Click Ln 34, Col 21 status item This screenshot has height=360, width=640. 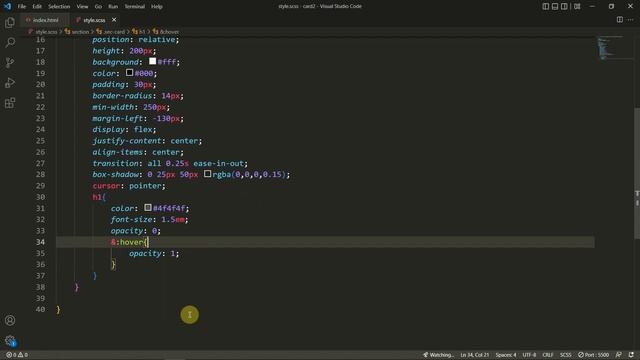click(x=474, y=355)
